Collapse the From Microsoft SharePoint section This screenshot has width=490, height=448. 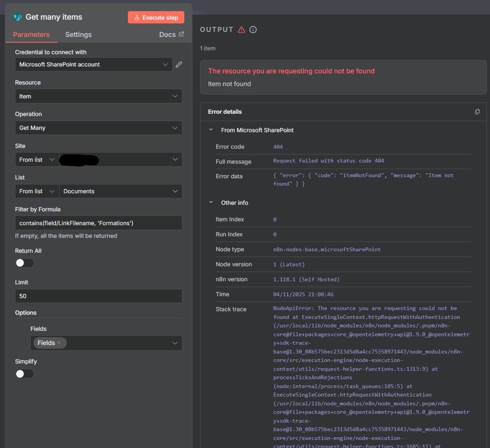coord(211,130)
